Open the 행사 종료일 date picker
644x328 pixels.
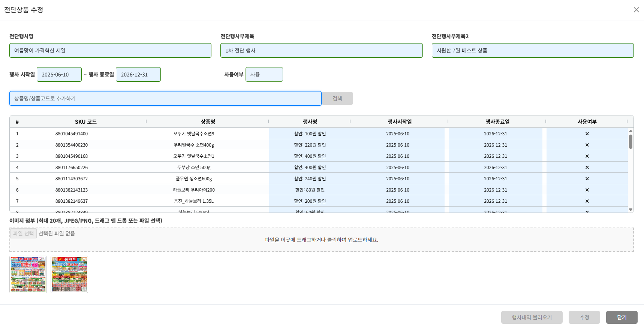tap(138, 75)
